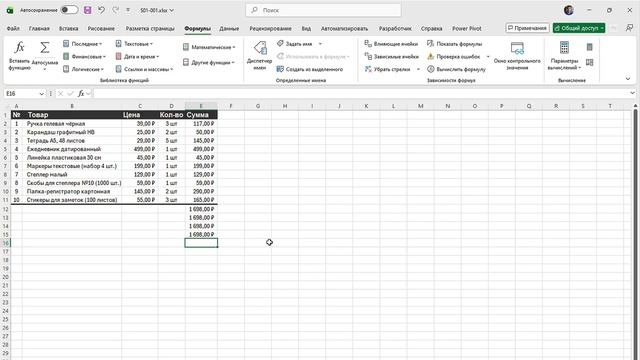Open Проверка ошибок dropdown arrow
The width and height of the screenshot is (640, 360).
pos(488,56)
